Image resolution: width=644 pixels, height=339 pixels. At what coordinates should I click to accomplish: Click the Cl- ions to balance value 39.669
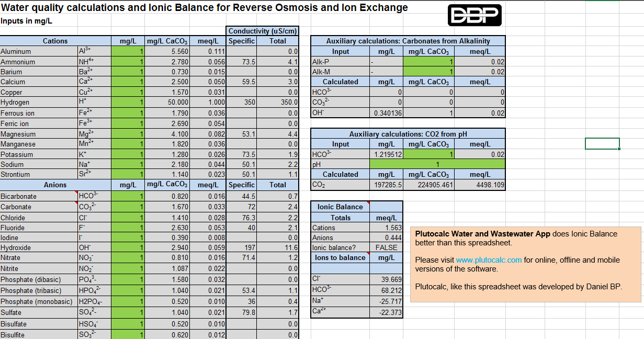[386, 280]
